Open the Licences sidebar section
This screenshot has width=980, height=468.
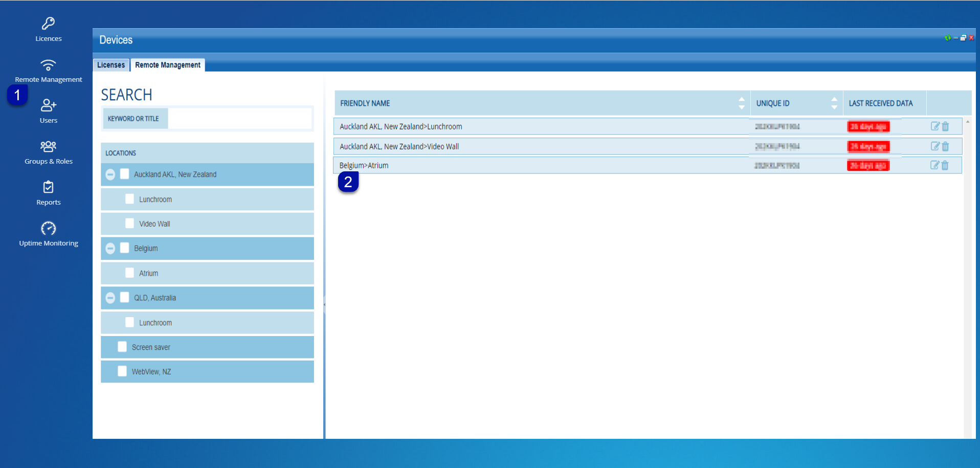pos(48,30)
